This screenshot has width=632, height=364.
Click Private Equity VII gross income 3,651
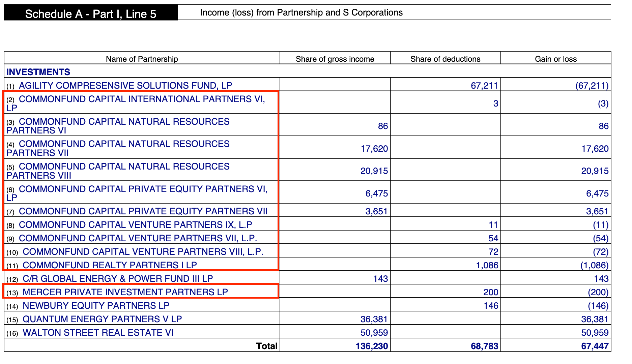377,211
